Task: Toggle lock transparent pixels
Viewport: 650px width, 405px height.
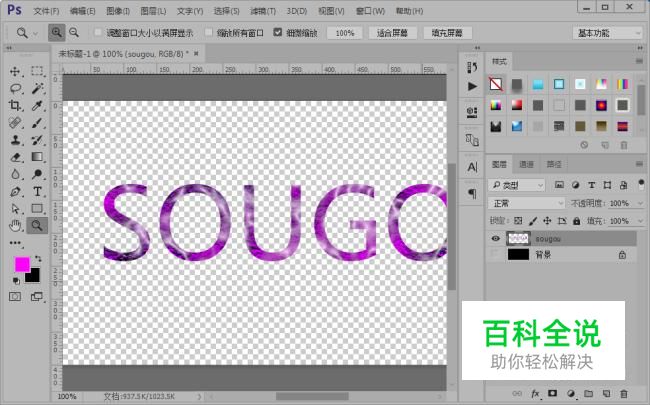Action: click(x=518, y=221)
